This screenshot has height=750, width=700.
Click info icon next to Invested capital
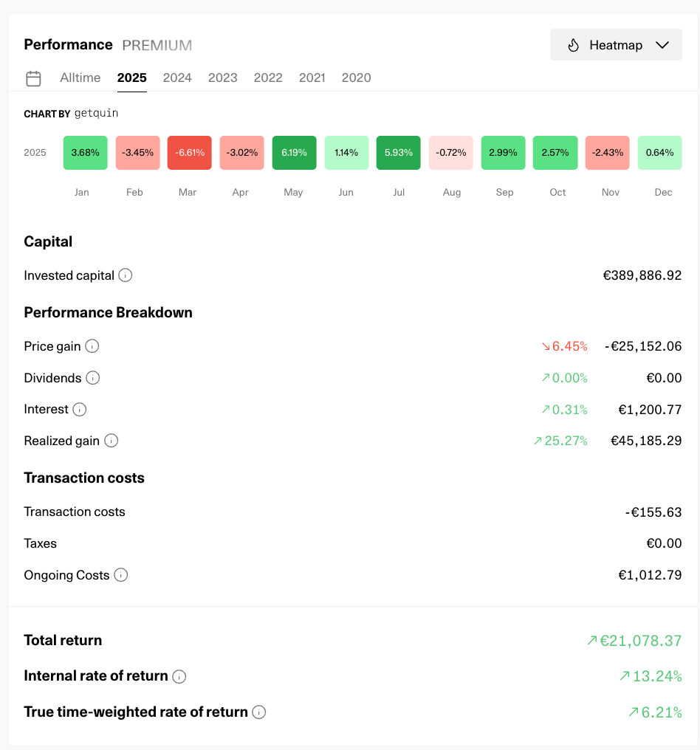point(126,275)
